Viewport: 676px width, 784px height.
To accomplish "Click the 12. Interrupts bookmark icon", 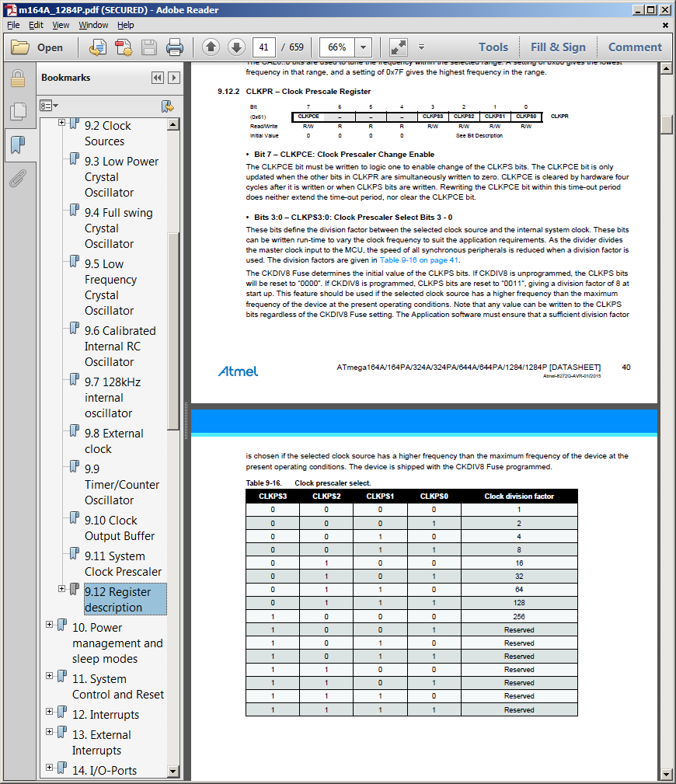I will tap(62, 712).
